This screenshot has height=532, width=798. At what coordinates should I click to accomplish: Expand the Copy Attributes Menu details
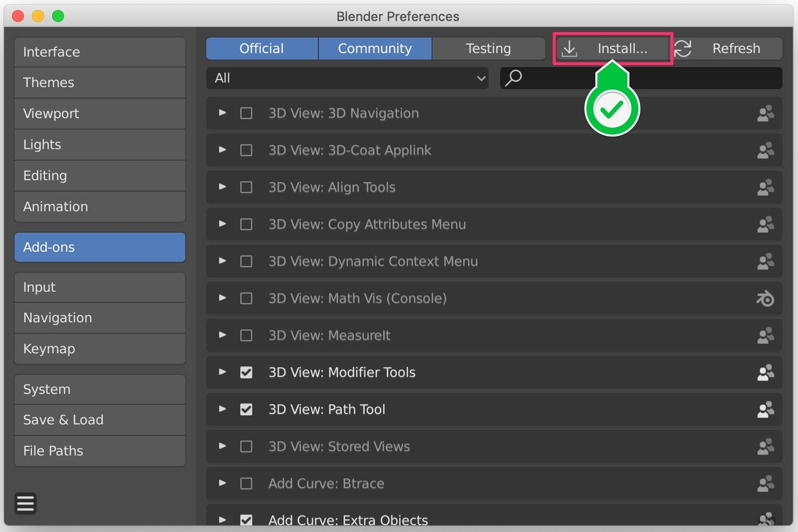coord(223,224)
